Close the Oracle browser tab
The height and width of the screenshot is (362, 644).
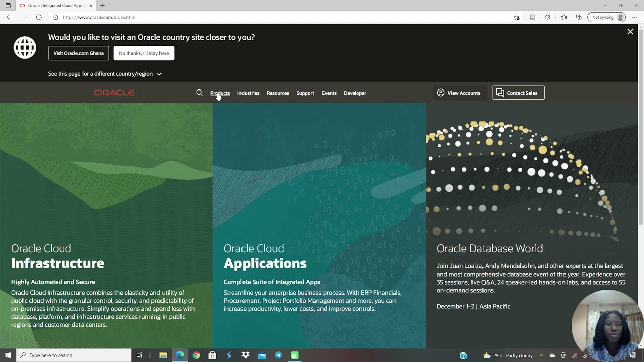[x=91, y=6]
